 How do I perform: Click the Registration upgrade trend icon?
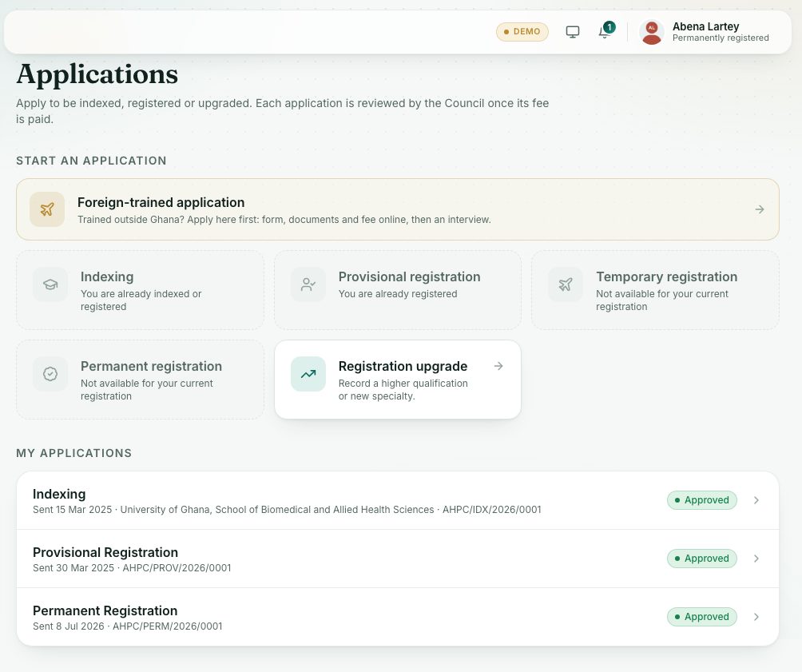point(308,374)
